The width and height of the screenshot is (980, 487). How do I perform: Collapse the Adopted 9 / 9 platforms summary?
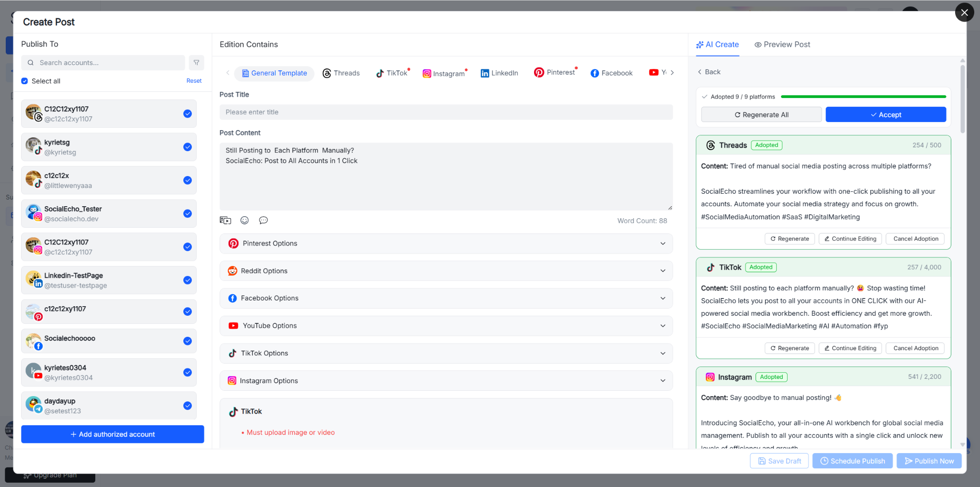click(x=704, y=97)
